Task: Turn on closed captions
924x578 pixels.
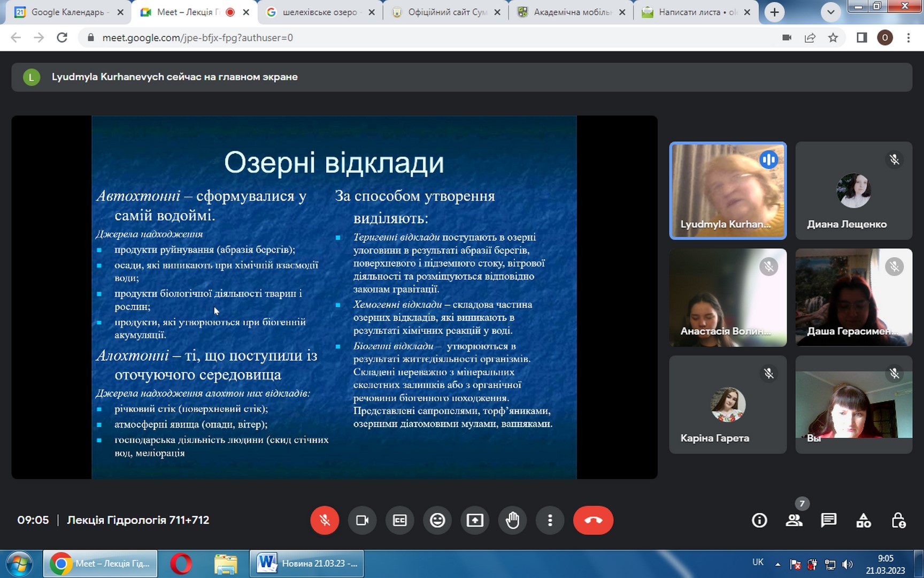Action: [x=400, y=520]
